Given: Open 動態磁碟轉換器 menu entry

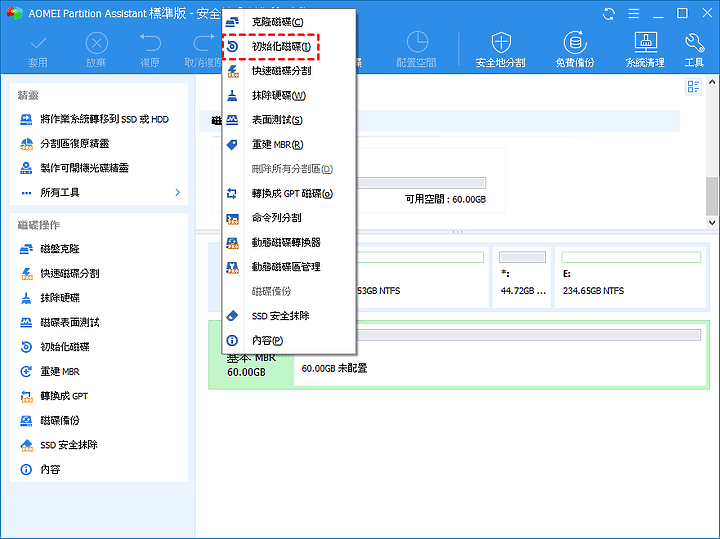Looking at the screenshot, I should coord(289,242).
